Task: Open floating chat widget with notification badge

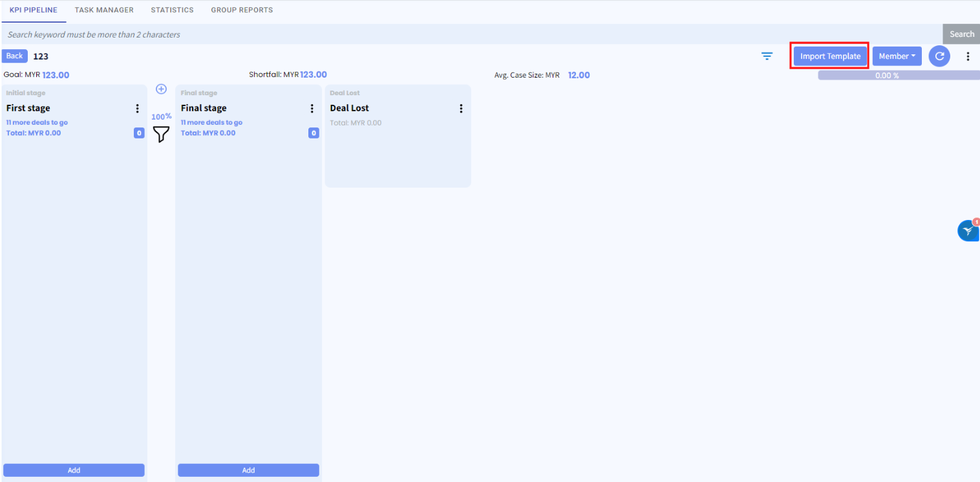Action: pyautogui.click(x=968, y=230)
